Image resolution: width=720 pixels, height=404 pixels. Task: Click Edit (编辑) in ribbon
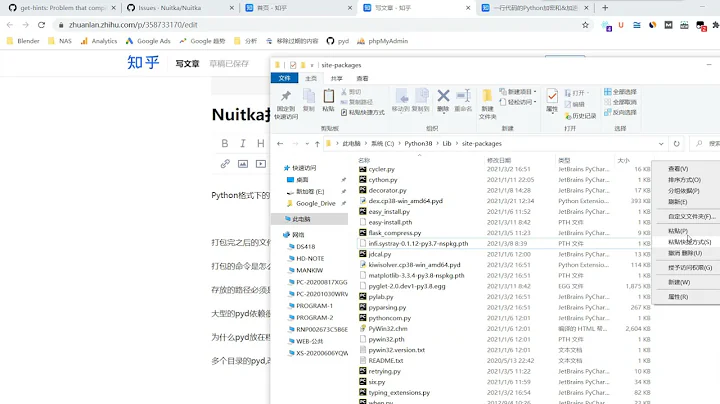575,104
